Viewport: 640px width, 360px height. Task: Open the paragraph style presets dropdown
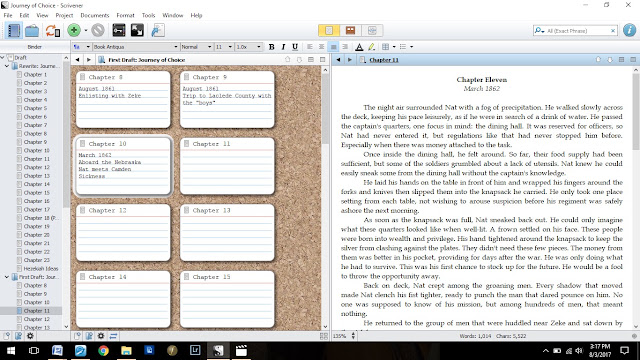pyautogui.click(x=82, y=47)
